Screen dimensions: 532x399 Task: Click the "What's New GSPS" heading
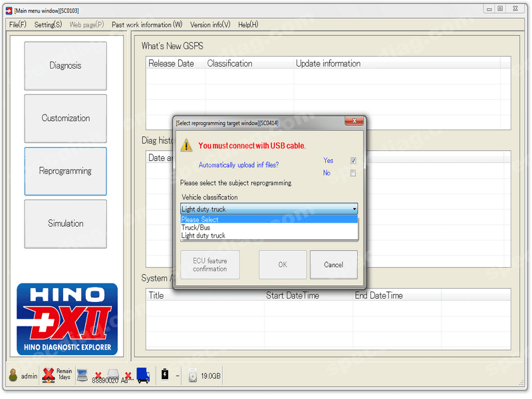tap(172, 46)
